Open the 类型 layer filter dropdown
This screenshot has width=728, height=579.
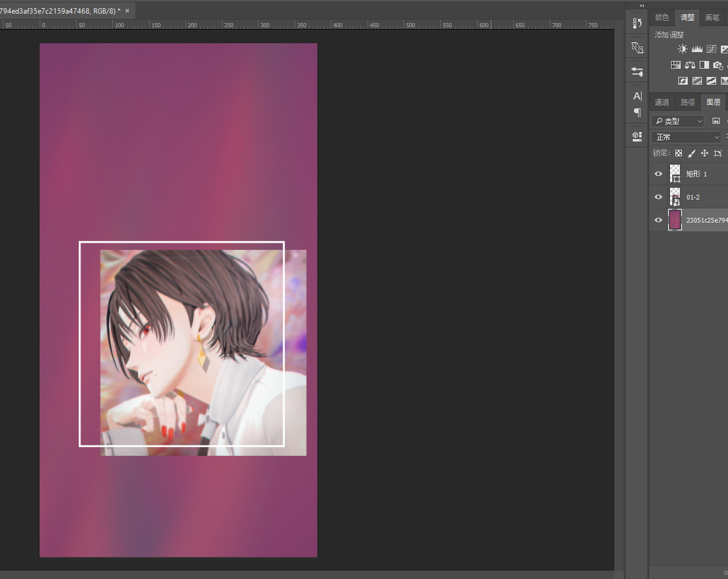click(678, 121)
